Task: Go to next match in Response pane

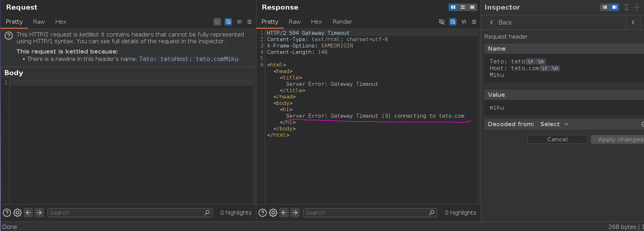Action: (295, 213)
